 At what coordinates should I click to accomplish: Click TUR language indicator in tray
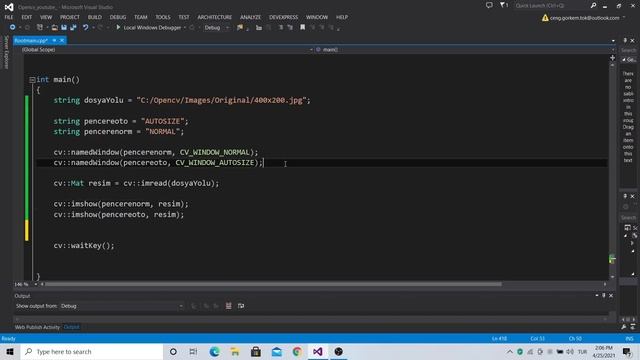582,351
